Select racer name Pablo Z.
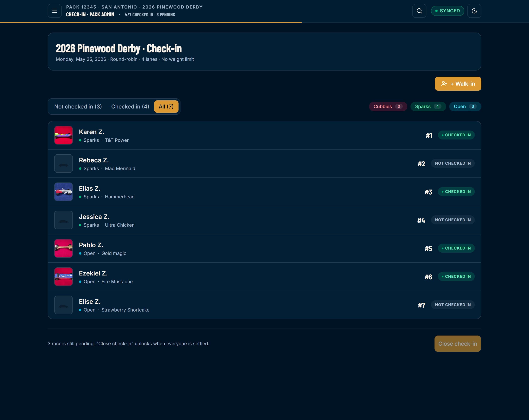 point(91,245)
